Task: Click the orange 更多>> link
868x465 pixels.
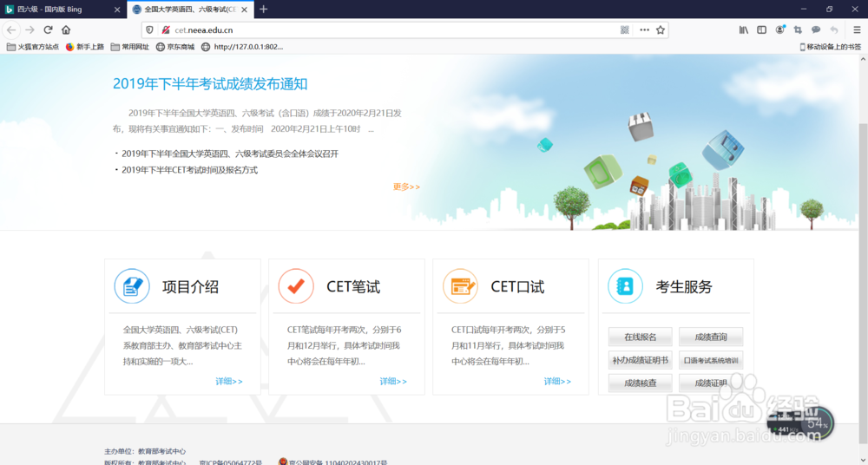Action: tap(406, 187)
